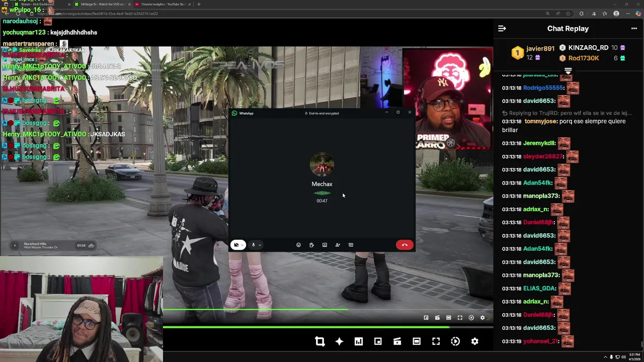Close the Channel analytics YouTube tab
Image resolution: width=644 pixels, height=362 pixels.
coord(189,4)
